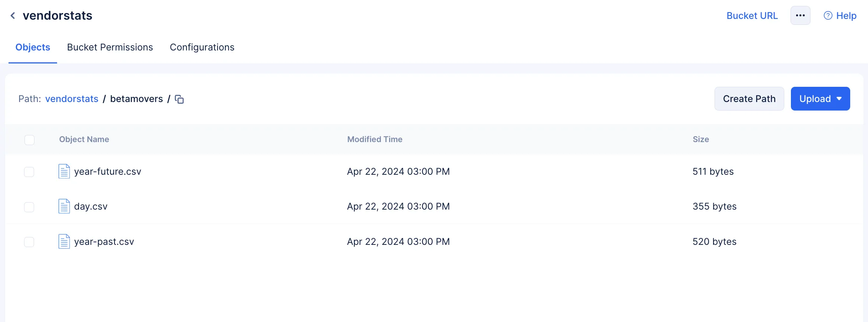Click the Help question mark icon

(828, 16)
